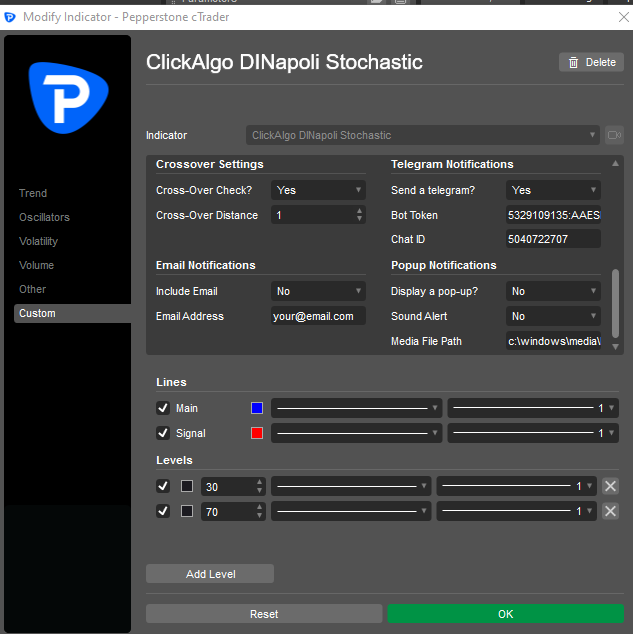
Task: Remove the 30 level with X
Action: 610,486
